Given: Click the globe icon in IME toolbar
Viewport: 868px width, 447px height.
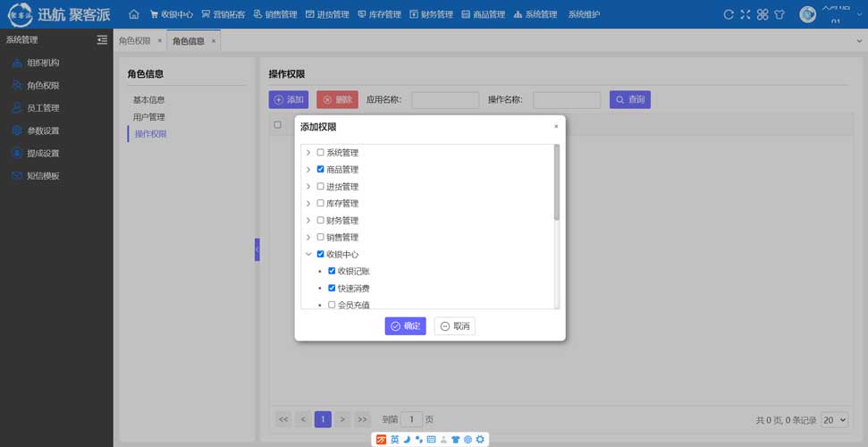Looking at the screenshot, I should [x=468, y=439].
